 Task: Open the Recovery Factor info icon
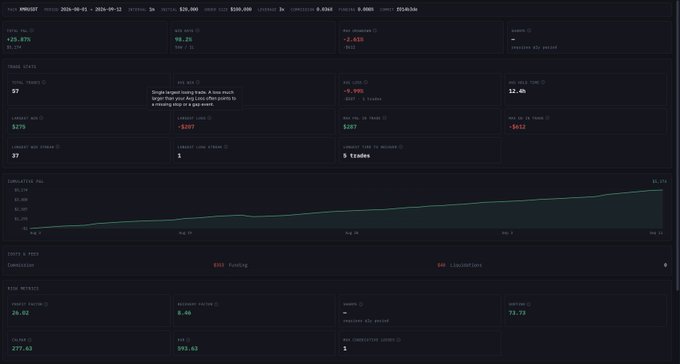(x=216, y=305)
